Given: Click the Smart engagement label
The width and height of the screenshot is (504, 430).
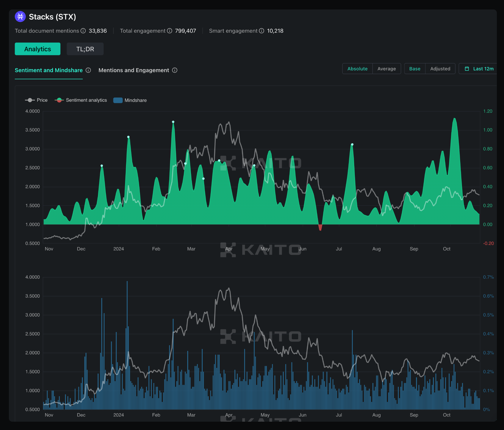Looking at the screenshot, I should pos(233,31).
